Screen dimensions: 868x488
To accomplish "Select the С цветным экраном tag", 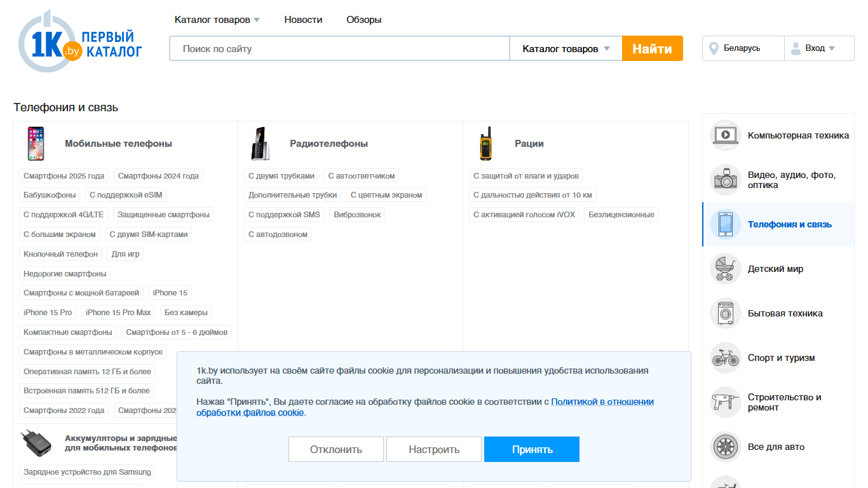I will [x=386, y=195].
